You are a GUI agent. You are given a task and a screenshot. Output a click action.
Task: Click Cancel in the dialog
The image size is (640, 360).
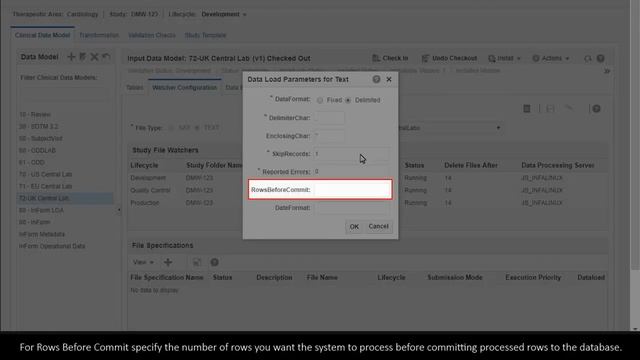pos(378,226)
